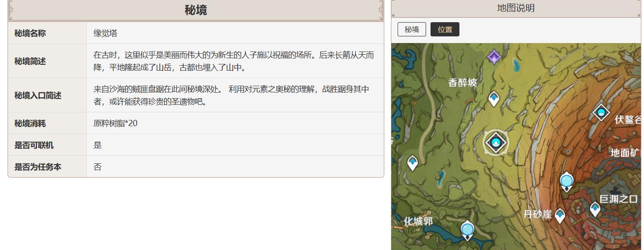Select the 缘觉塔 domain name cell

235,33
